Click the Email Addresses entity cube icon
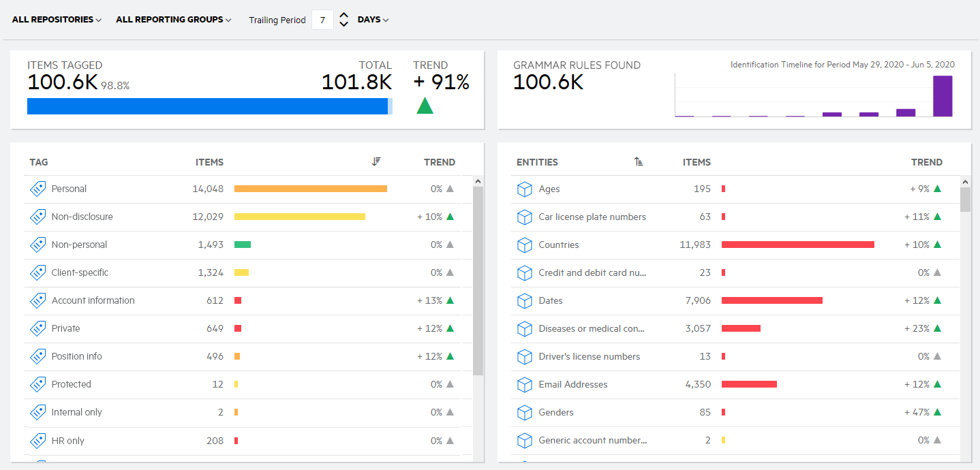Screen dimensions: 980x470 coord(524,385)
